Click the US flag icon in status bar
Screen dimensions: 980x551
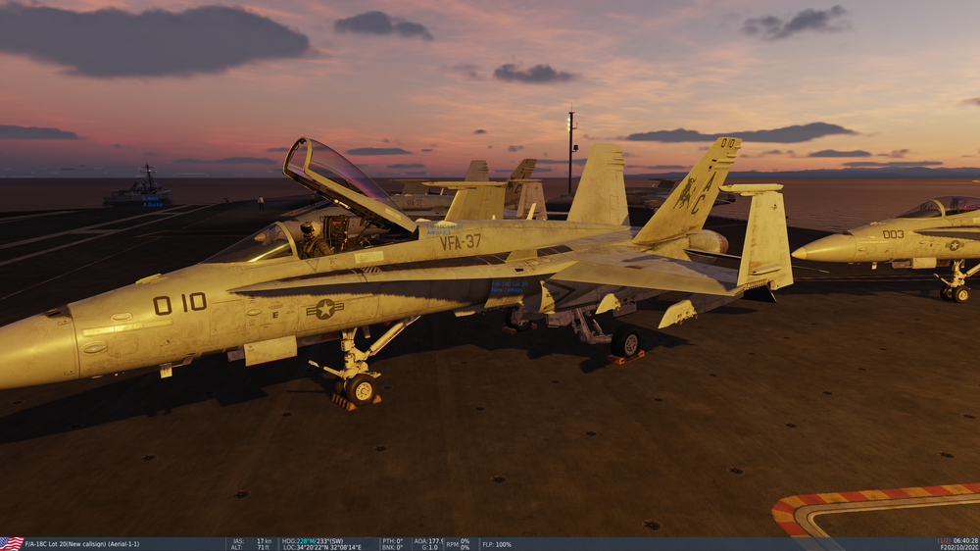click(x=11, y=544)
